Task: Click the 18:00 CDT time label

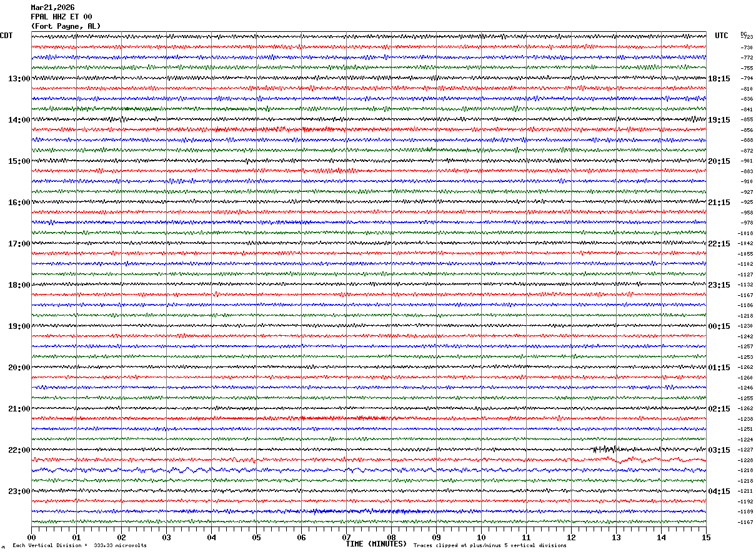Action: [x=19, y=285]
